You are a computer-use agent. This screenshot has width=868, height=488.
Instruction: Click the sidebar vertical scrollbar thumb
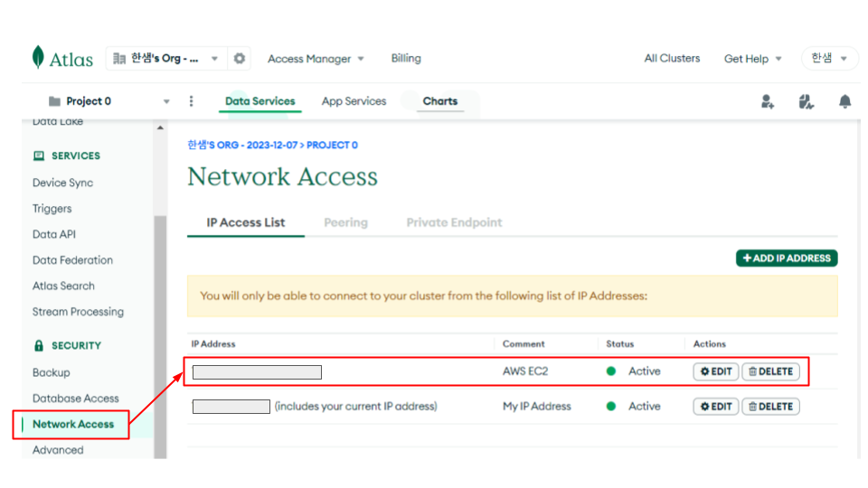(161, 337)
